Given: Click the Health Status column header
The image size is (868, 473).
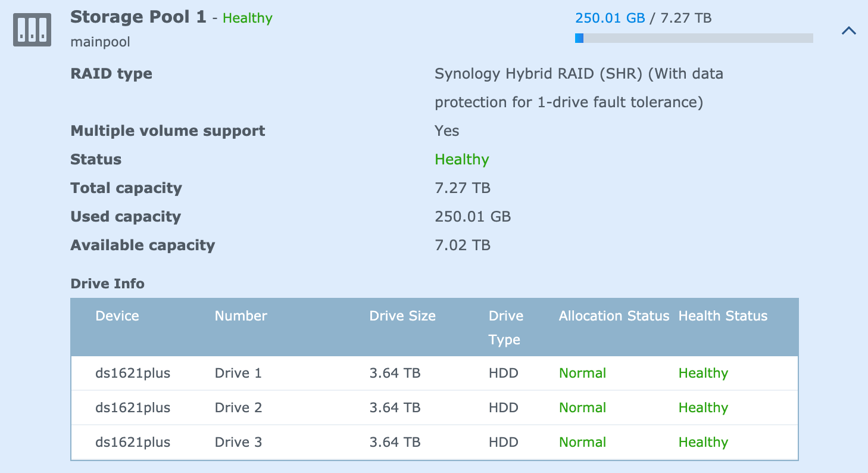Looking at the screenshot, I should click(723, 316).
